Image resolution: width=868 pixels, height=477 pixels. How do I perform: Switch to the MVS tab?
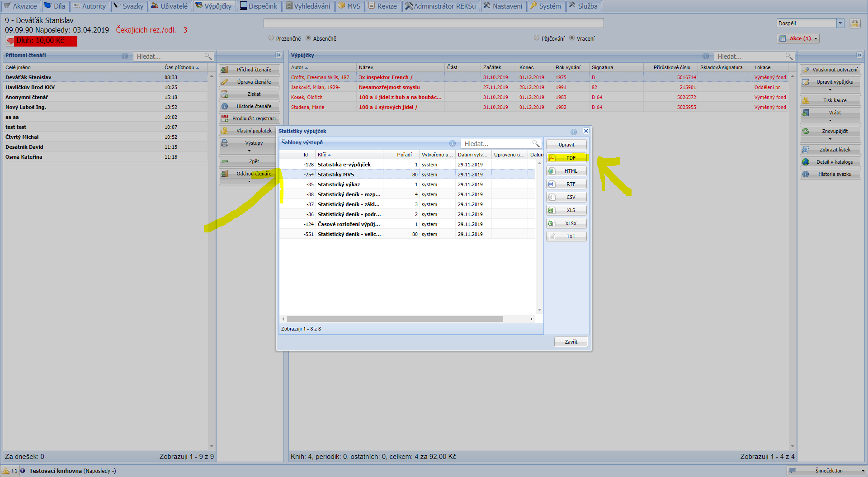(349, 6)
